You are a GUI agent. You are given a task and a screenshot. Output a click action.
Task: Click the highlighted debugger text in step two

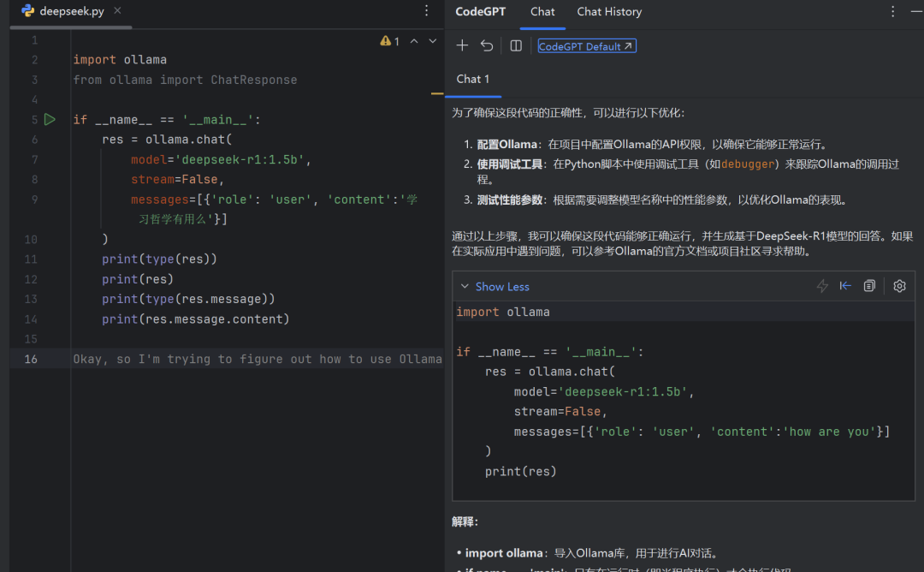[747, 164]
